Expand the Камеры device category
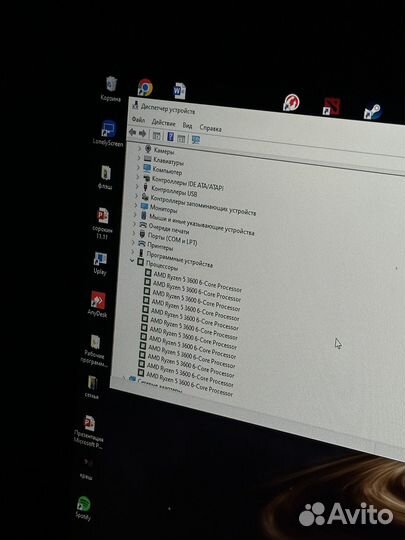 pyautogui.click(x=139, y=149)
